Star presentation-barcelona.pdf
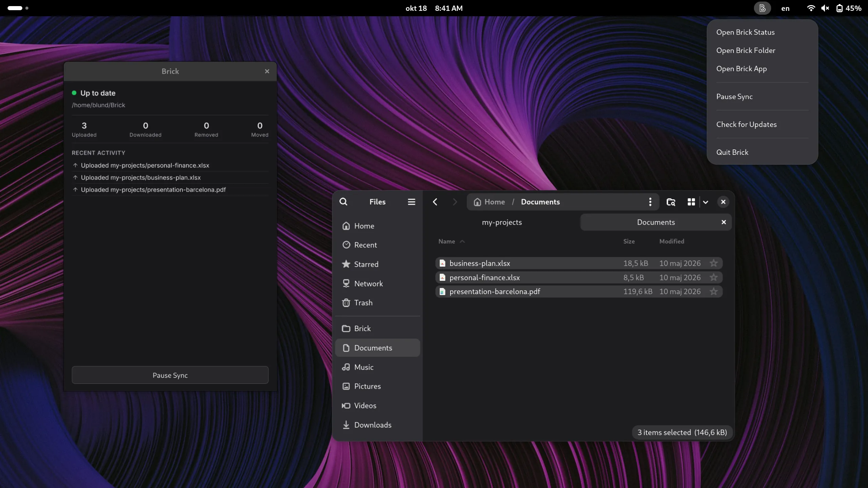Image resolution: width=868 pixels, height=488 pixels. click(714, 291)
